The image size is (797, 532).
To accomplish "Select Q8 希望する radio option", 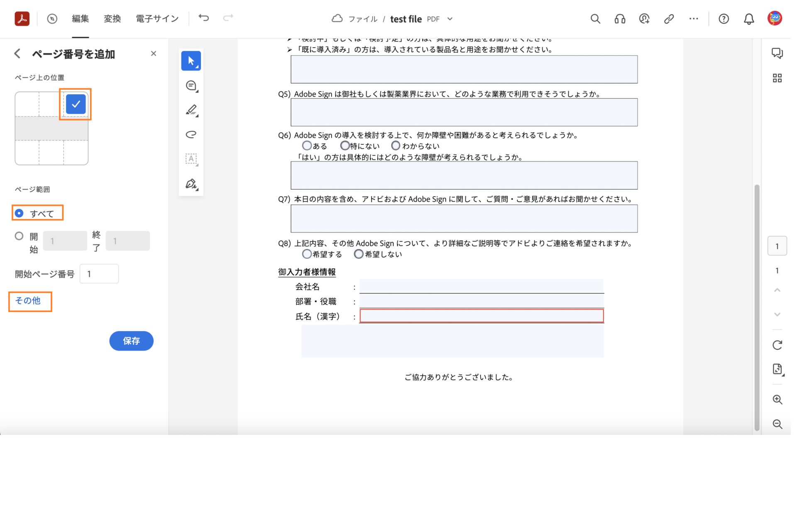I will (307, 254).
